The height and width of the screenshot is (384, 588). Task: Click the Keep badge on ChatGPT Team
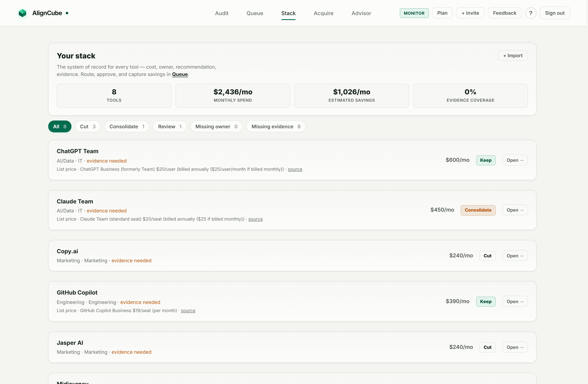tap(486, 160)
